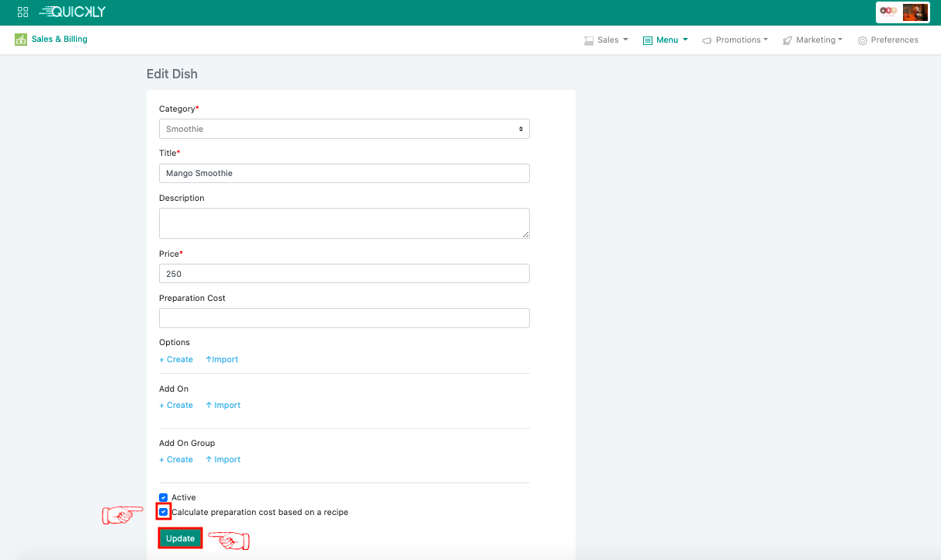Click the Quickly logo
Image resolution: width=941 pixels, height=560 pixels.
click(72, 12)
